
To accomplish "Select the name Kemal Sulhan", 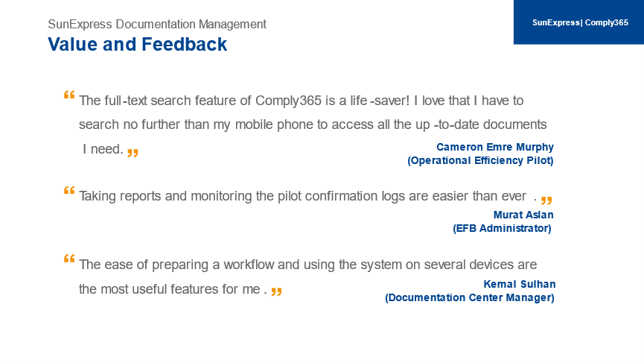I will [x=520, y=284].
